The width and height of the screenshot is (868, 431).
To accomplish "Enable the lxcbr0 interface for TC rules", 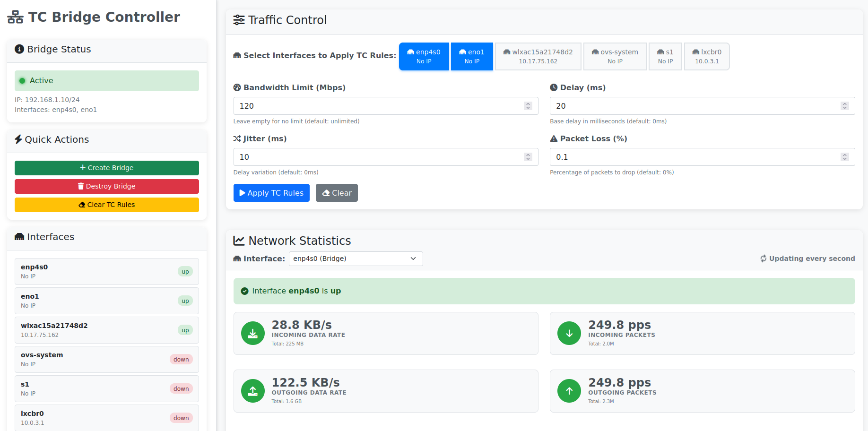I will 706,56.
